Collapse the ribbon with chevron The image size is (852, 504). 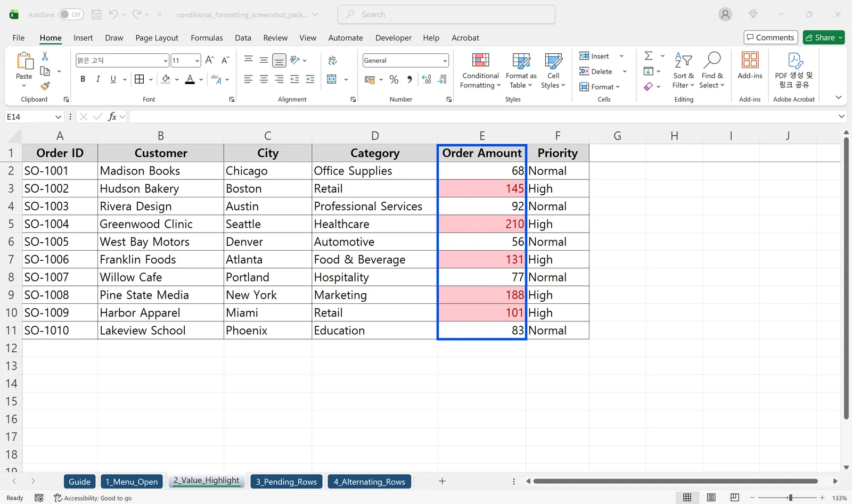coord(839,97)
